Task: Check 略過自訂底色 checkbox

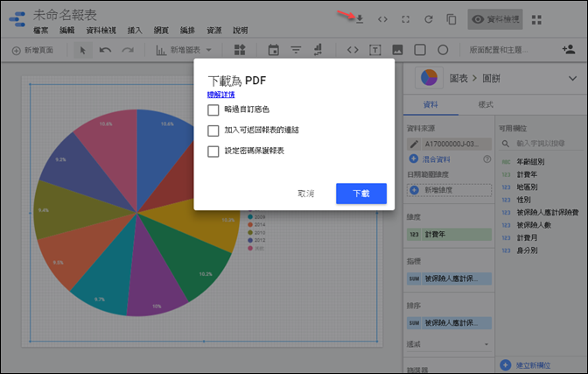Action: (x=213, y=110)
